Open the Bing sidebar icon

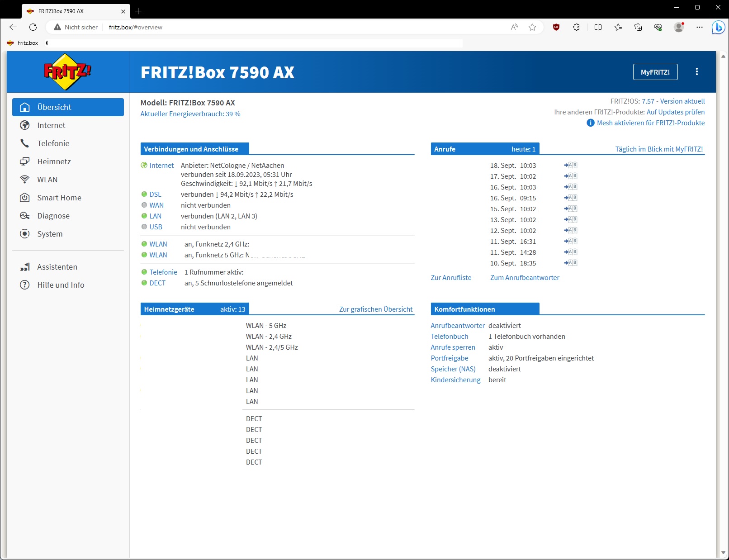tap(718, 28)
